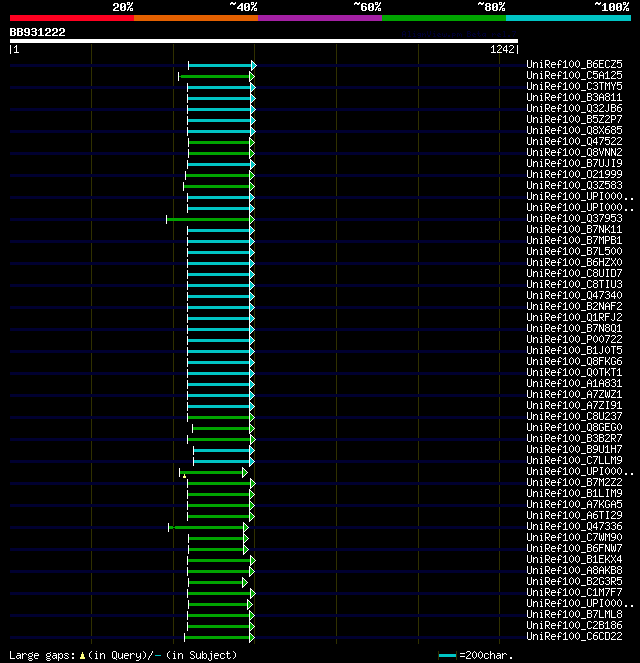Click the cyan alignment bar of UniRef100_P00722
This screenshot has width=640, height=663.
[219, 340]
